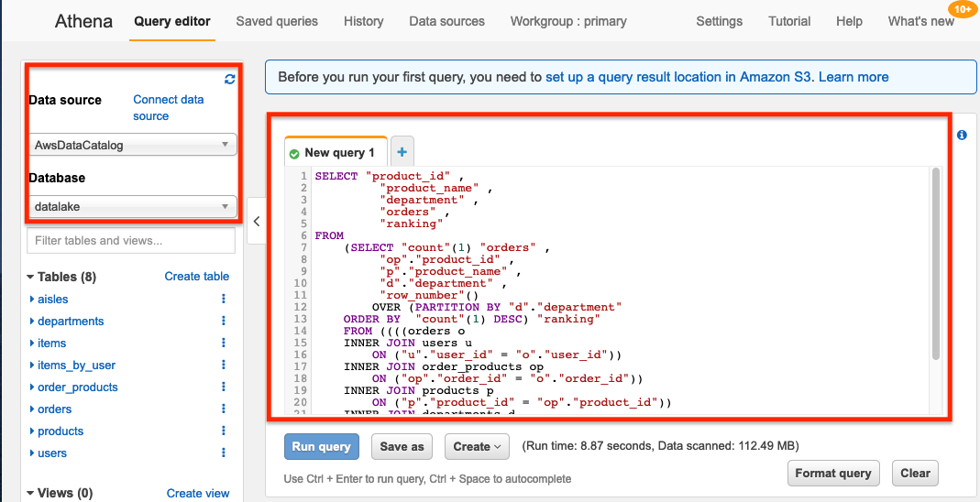Open the Help menu

point(849,21)
